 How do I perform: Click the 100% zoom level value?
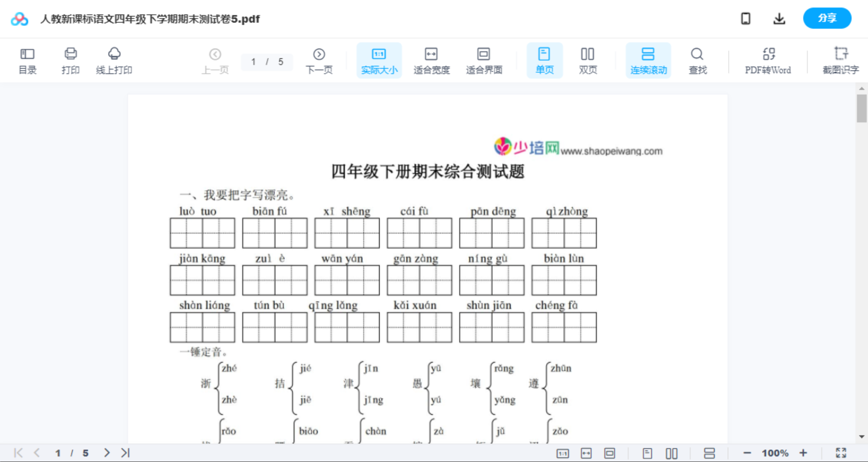tap(775, 453)
